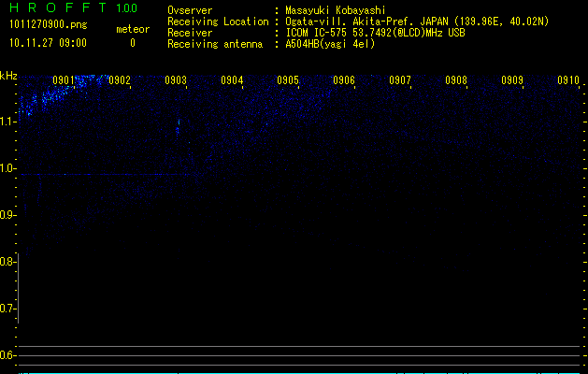The width and height of the screenshot is (588, 374).
Task: Click the kHz axis unit label
Action: pyautogui.click(x=8, y=76)
